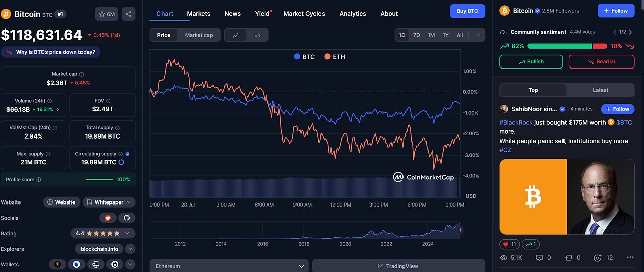This screenshot has width=644, height=272.
Task: Open the Ethereum comparison dropdown
Action: coord(229,266)
